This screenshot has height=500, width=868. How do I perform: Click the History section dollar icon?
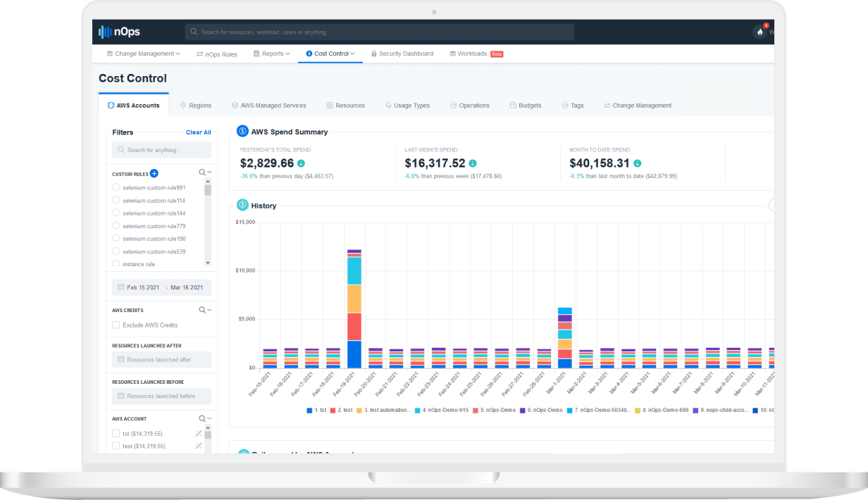point(242,206)
